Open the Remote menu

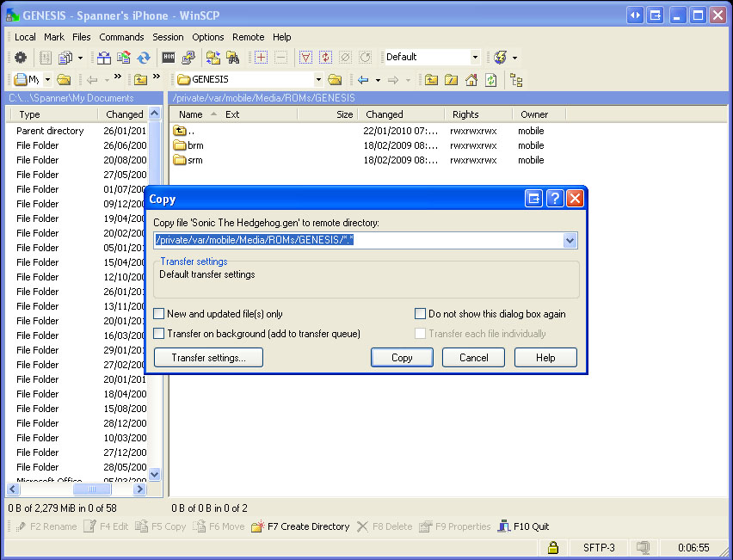pyautogui.click(x=249, y=37)
